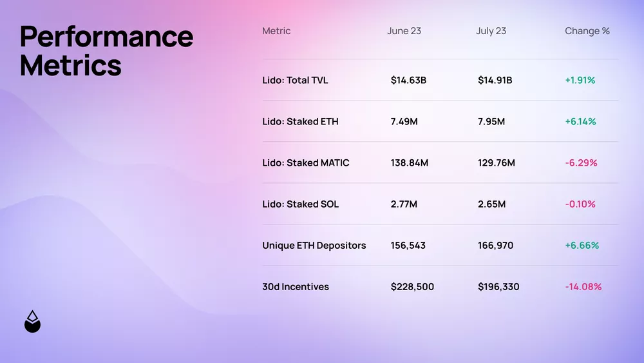
Task: Click the $14.63B June TVL value
Action: pyautogui.click(x=408, y=81)
